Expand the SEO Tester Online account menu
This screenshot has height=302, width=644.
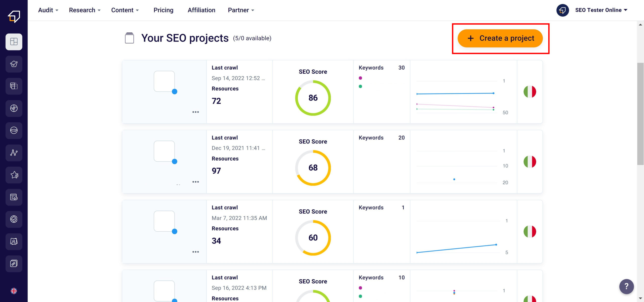coord(601,10)
